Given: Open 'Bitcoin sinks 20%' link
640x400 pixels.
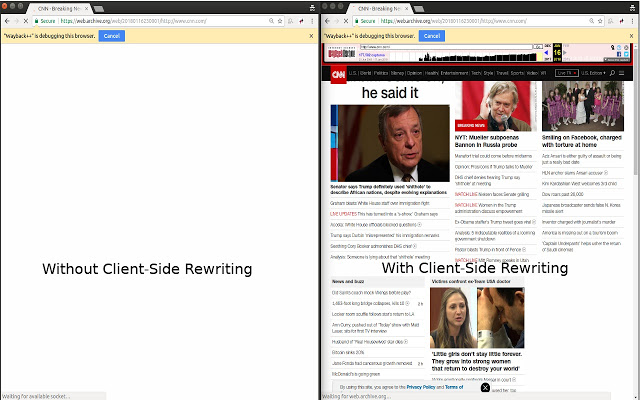Looking at the screenshot, I should (348, 352).
